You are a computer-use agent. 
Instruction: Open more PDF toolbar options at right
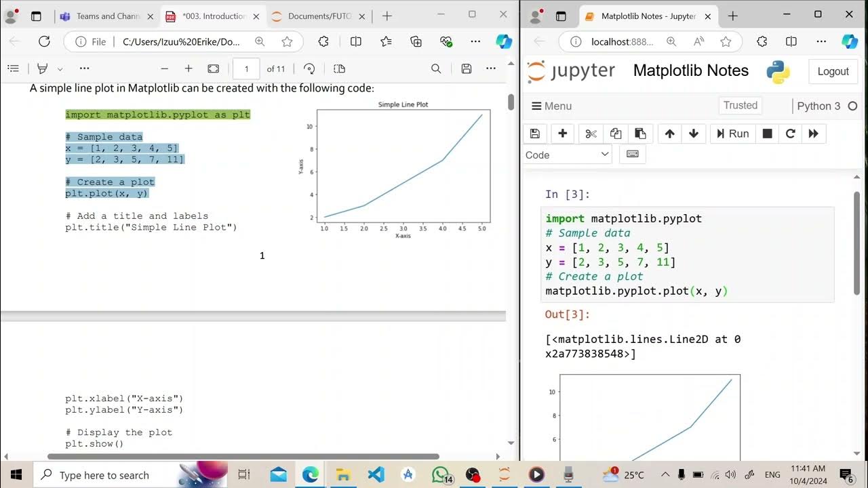point(491,68)
